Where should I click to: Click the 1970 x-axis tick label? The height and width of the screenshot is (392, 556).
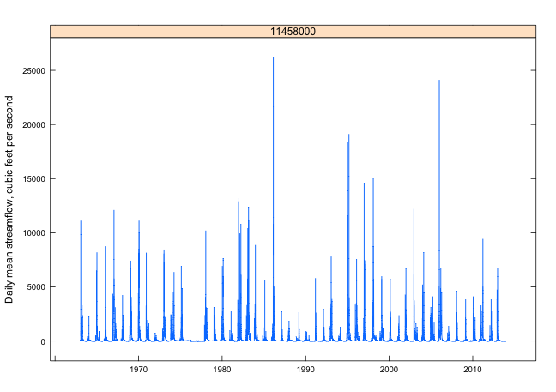[x=139, y=370]
